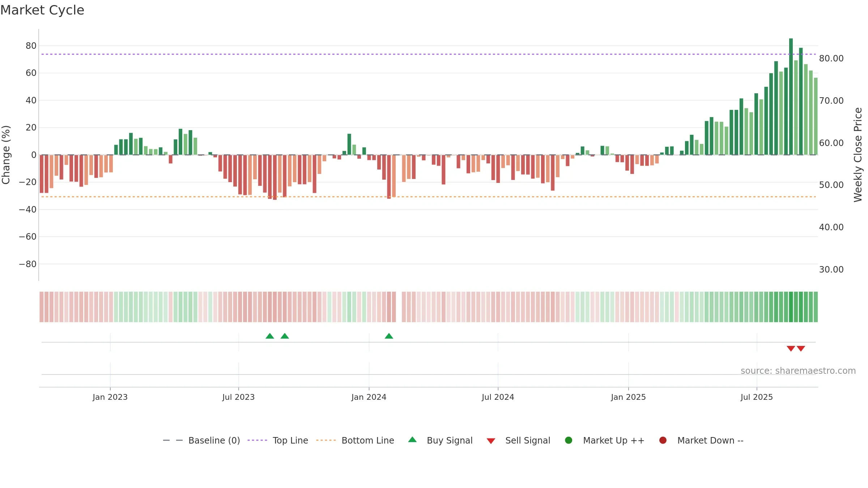Image resolution: width=868 pixels, height=488 pixels.
Task: Click the red Sell Signal triangle legend icon
Action: (x=491, y=441)
